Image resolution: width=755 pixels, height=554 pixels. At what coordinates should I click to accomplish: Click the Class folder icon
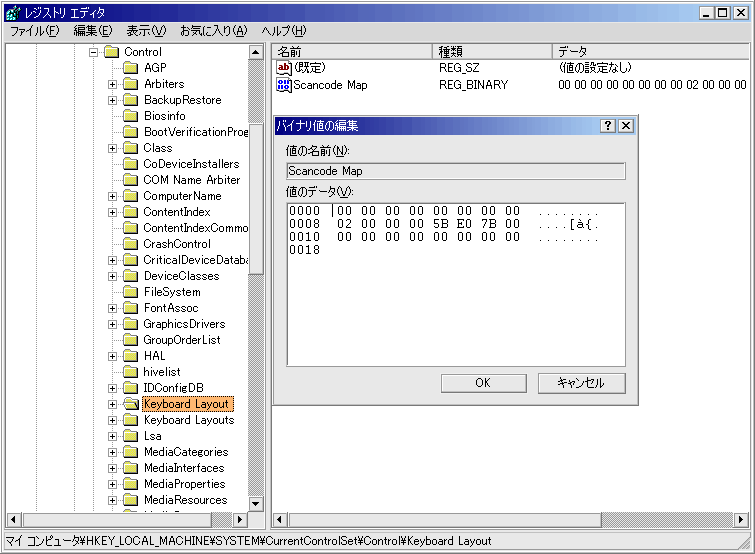(130, 148)
